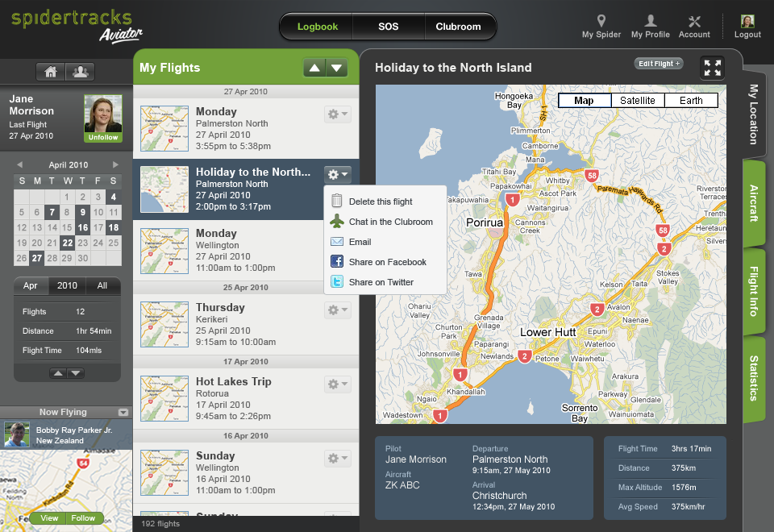774x532 pixels.
Task: Share flight on Twitter
Action: tap(381, 282)
